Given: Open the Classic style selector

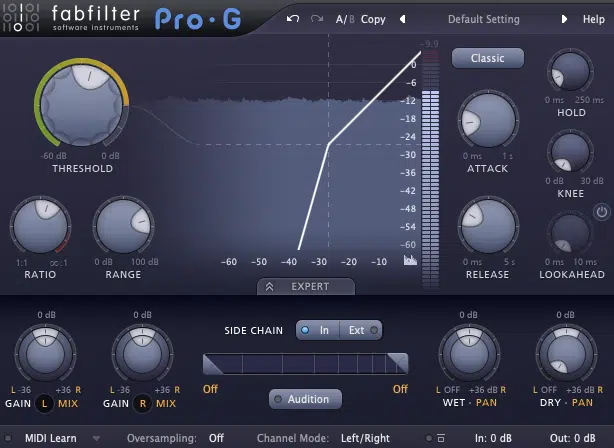Looking at the screenshot, I should click(488, 58).
